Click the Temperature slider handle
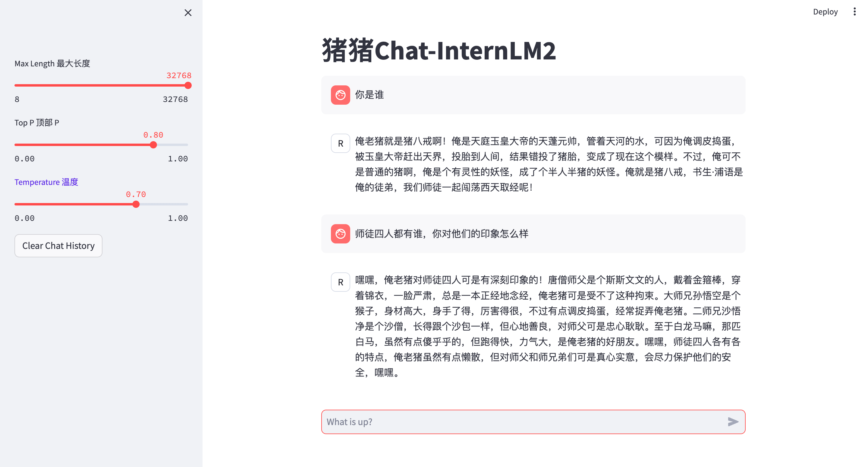Screen dimensions: 868x467 coord(136,204)
